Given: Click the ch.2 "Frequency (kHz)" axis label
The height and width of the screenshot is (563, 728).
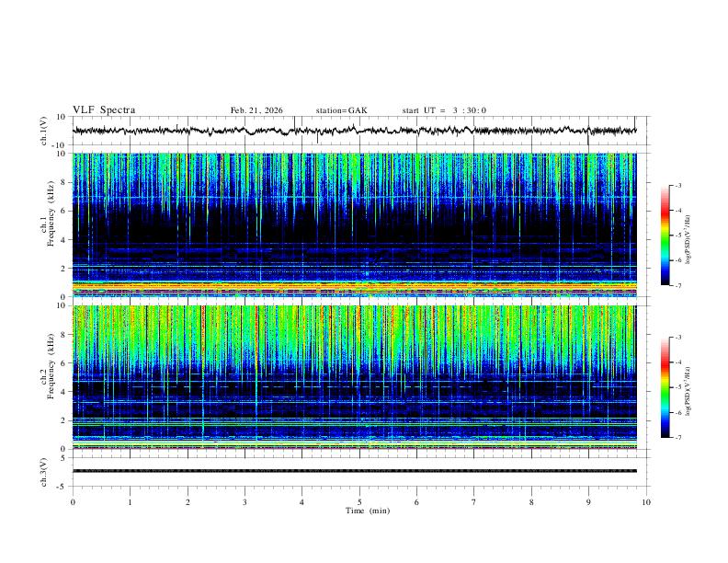Looking at the screenshot, I should click(51, 366).
